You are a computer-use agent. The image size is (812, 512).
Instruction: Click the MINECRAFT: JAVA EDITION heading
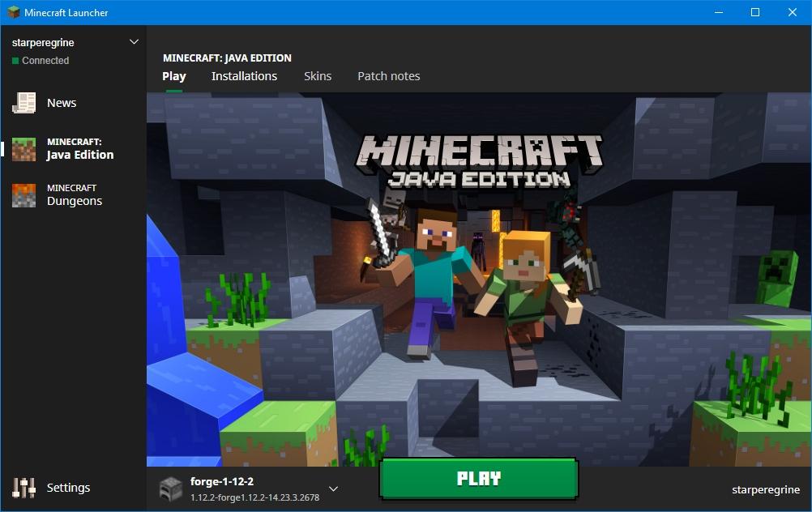227,58
